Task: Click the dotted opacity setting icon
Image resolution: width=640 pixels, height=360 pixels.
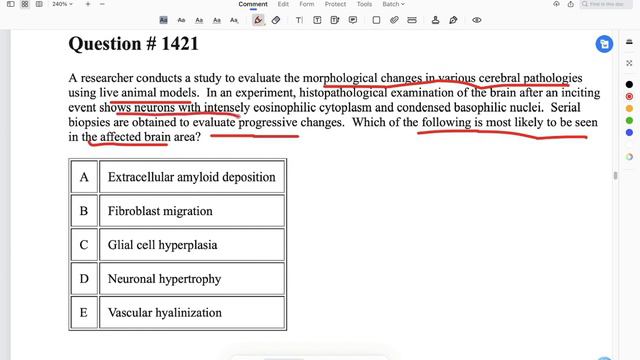Action: [x=629, y=63]
